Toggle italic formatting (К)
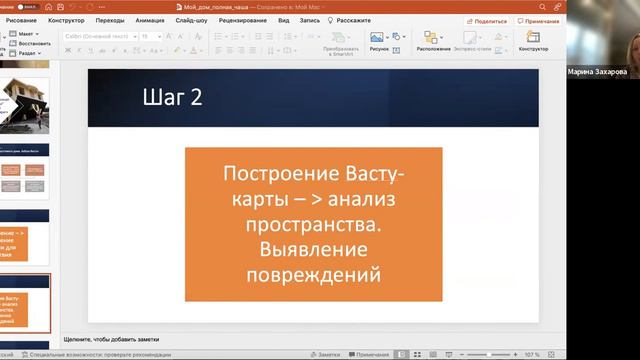This screenshot has width=640, height=360. point(79,51)
